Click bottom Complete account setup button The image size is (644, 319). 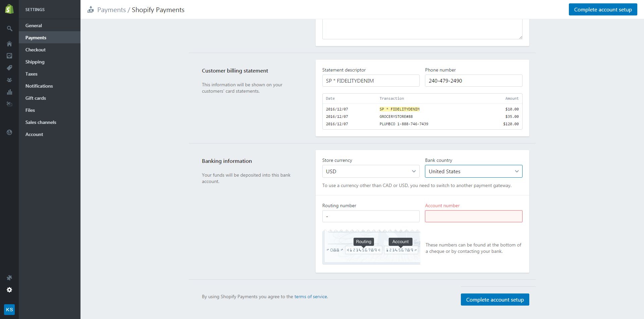click(x=495, y=300)
